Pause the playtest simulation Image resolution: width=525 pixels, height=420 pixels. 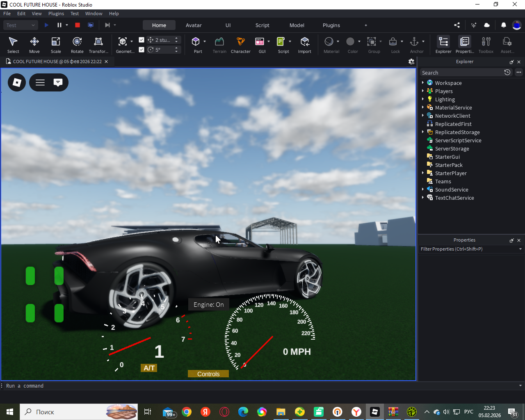tap(59, 25)
